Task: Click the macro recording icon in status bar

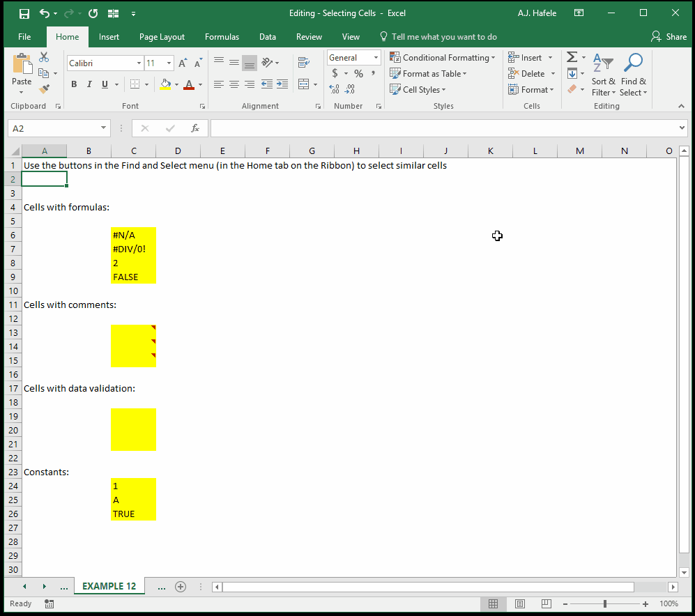Action: pyautogui.click(x=49, y=603)
